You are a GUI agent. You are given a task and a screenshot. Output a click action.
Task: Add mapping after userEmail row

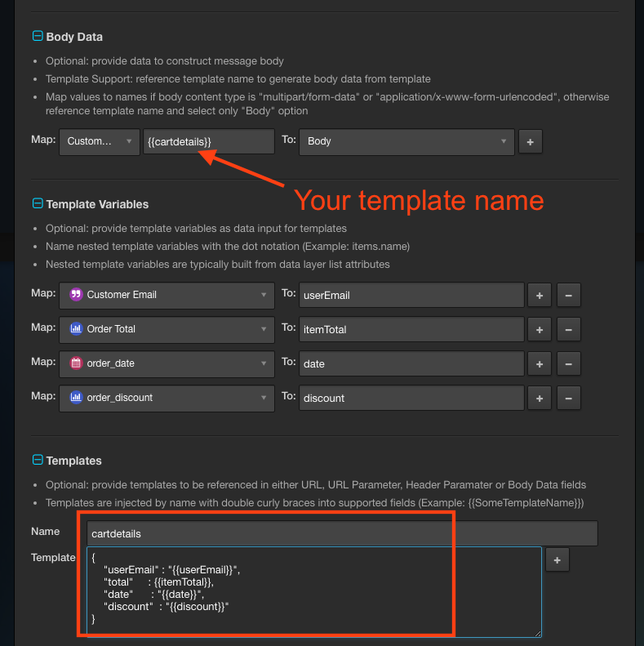pos(539,295)
